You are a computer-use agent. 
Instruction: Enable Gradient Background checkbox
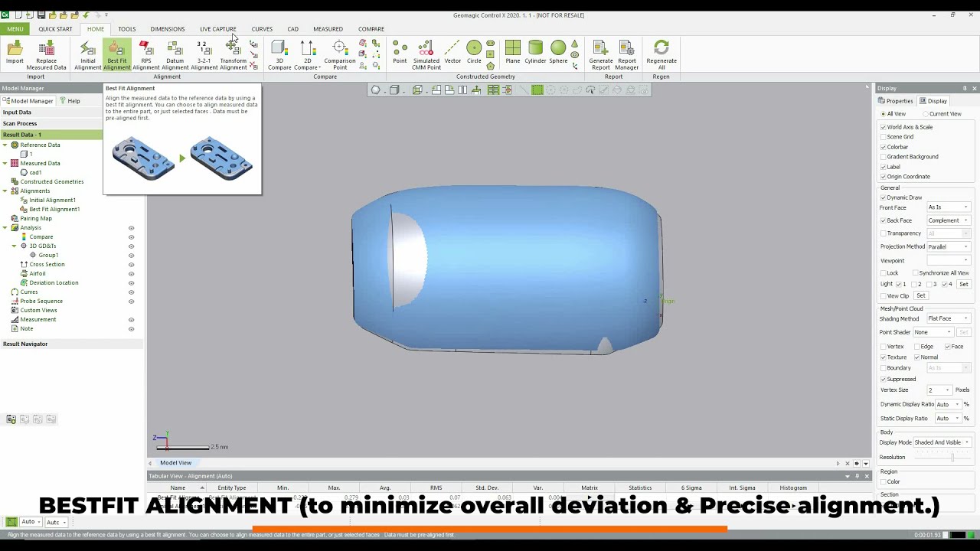pyautogui.click(x=884, y=157)
